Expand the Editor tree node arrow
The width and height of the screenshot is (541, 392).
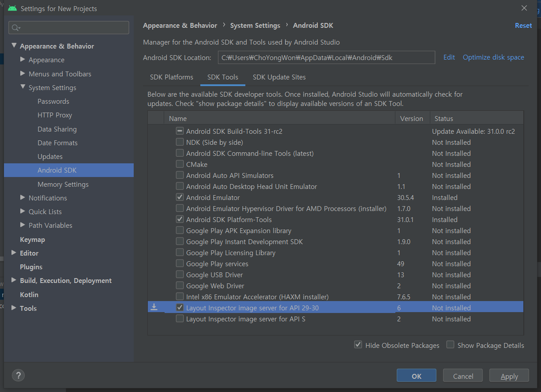14,253
